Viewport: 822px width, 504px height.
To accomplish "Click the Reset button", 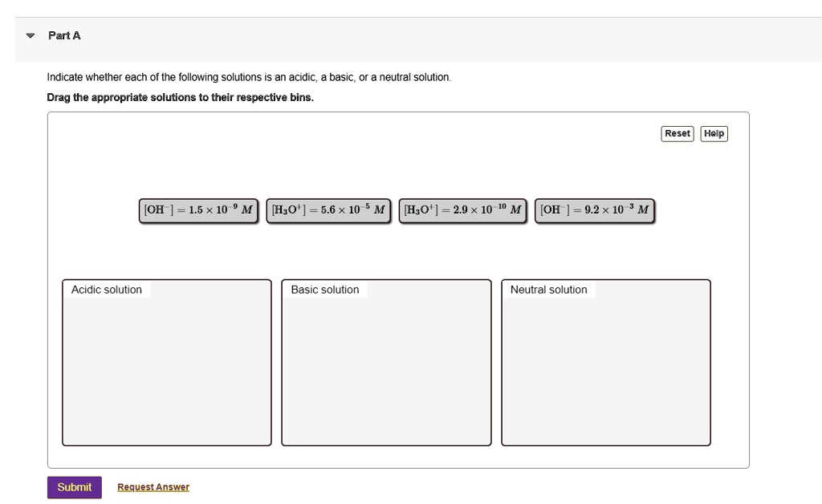I will point(677,133).
